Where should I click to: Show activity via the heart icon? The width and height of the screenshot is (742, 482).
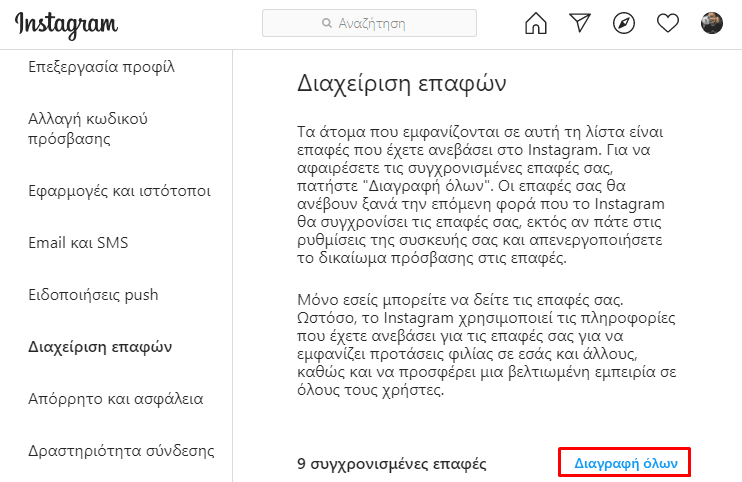coord(668,23)
